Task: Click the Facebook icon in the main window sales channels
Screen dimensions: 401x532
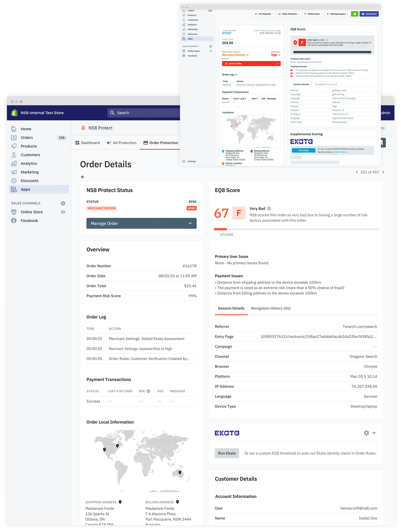Action: (x=14, y=221)
